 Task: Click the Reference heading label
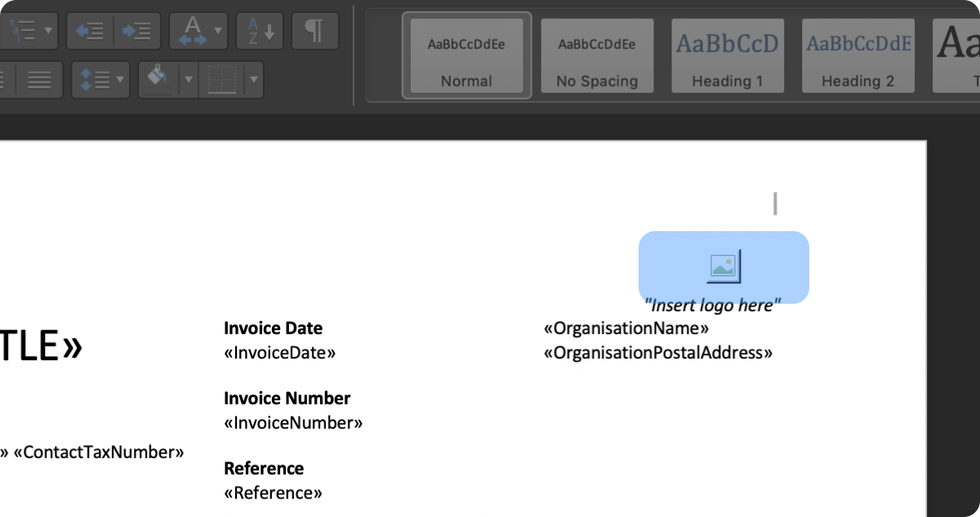point(264,469)
